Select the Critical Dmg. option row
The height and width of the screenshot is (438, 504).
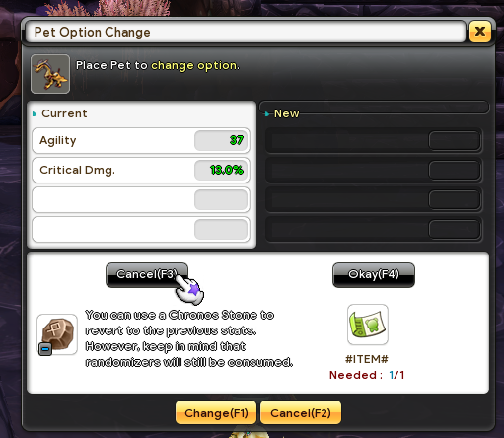pyautogui.click(x=141, y=170)
